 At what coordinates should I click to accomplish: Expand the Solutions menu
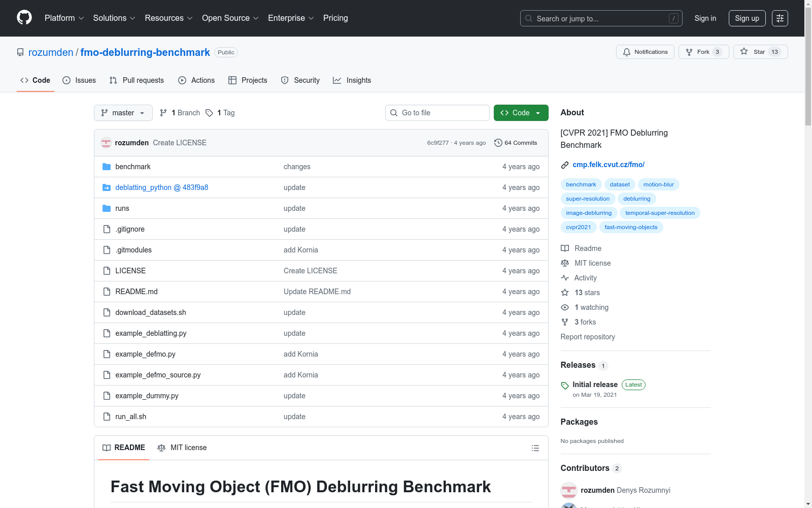point(114,18)
